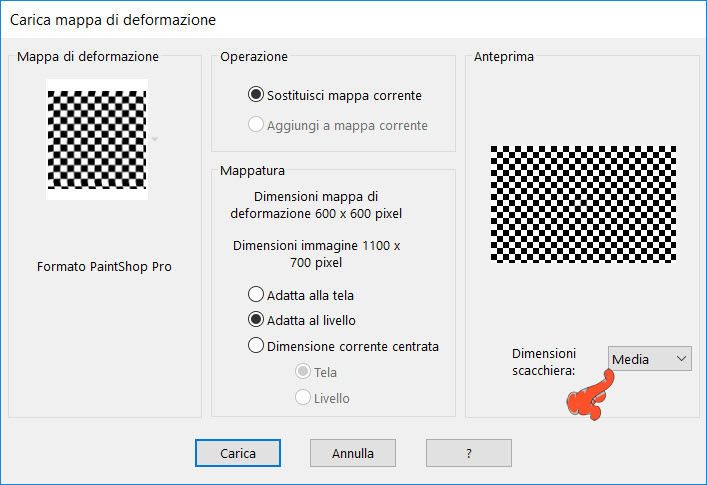
Task: Open help with the ? button
Action: tap(469, 453)
